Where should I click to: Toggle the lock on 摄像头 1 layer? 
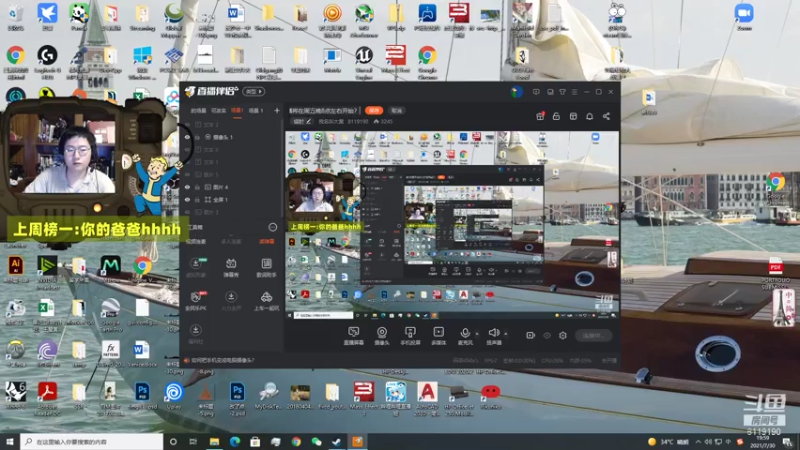[x=197, y=137]
